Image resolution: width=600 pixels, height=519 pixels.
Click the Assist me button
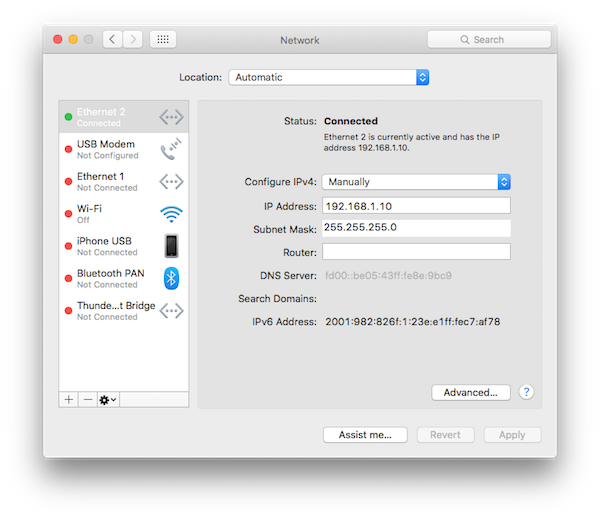(364, 435)
